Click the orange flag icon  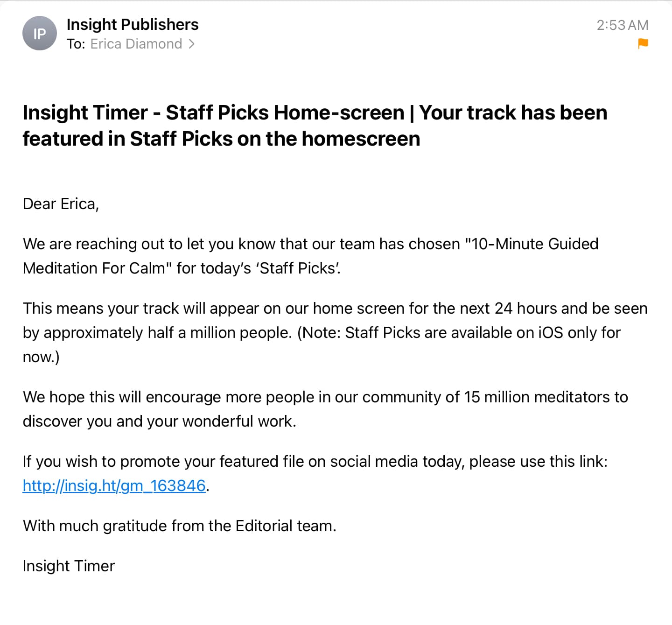643,44
